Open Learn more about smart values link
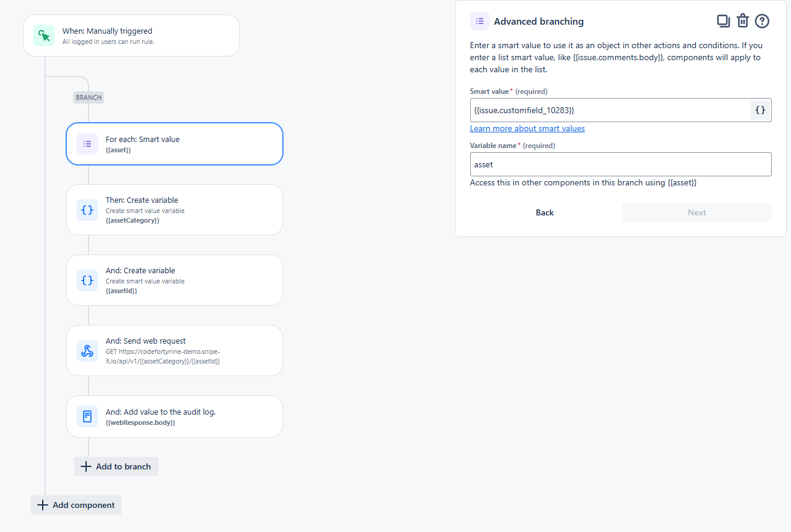This screenshot has width=791, height=532. point(527,128)
